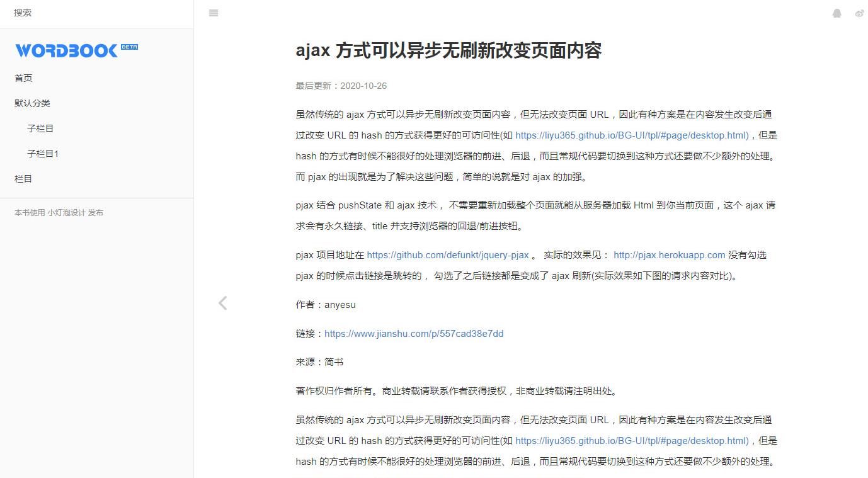Click the left chevron page navigation arrow
Image resolution: width=868 pixels, height=478 pixels.
222,303
